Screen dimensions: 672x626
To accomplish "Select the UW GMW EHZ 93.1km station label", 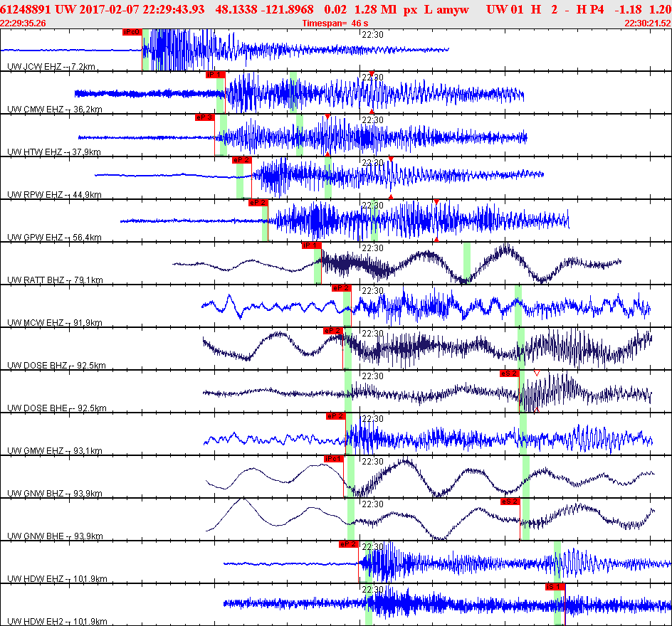I will 54,451.
